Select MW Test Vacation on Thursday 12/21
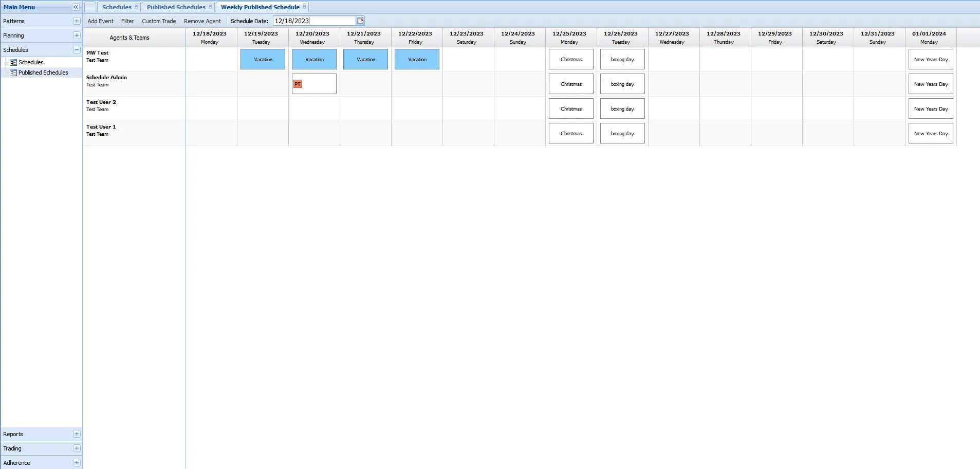Screen dimensions: 980x469 tap(365, 59)
